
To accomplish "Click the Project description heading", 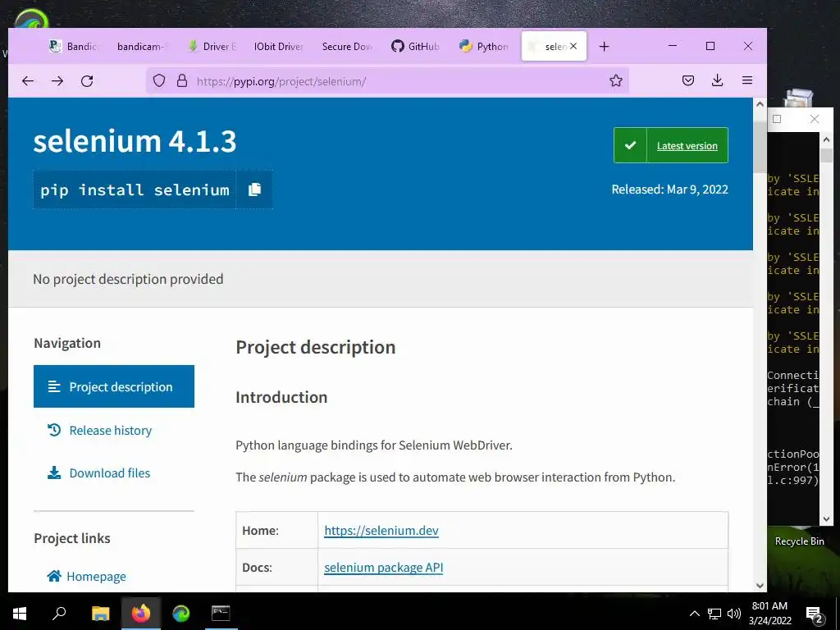I will pyautogui.click(x=316, y=347).
